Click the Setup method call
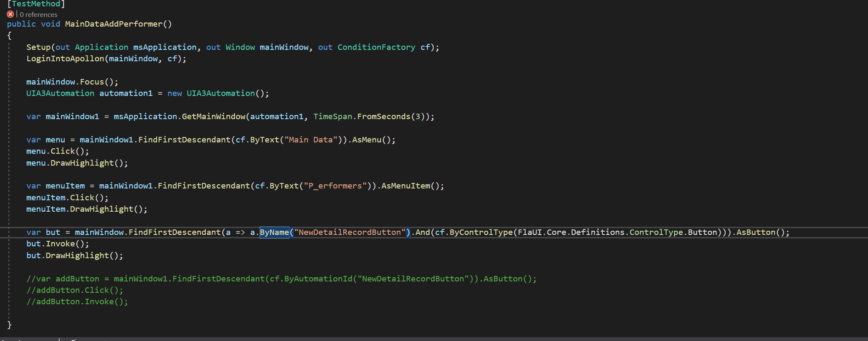The image size is (868, 341). pyautogui.click(x=38, y=47)
